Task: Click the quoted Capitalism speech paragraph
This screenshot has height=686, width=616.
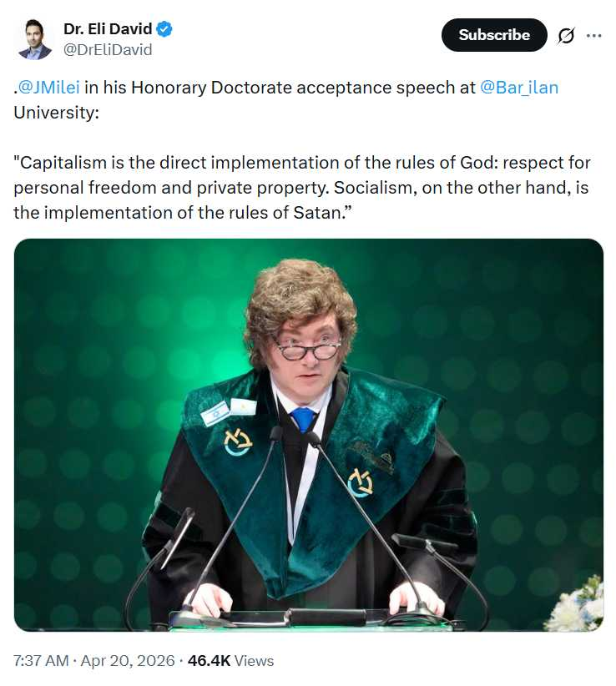Action: coord(300,188)
